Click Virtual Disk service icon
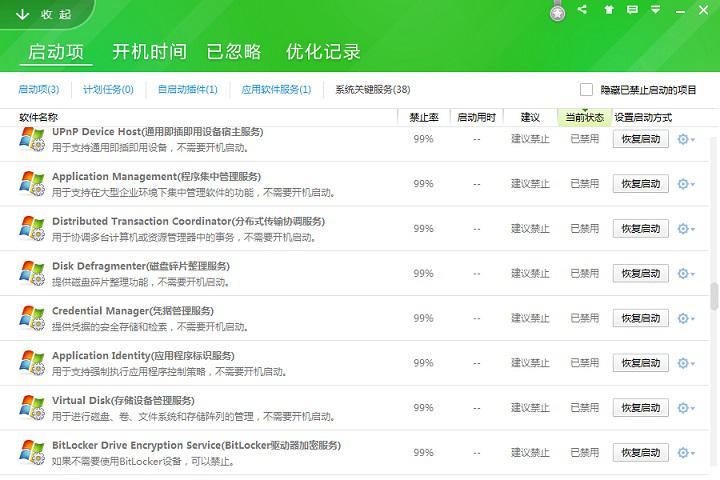Screen dimensions: 720x480 tap(32, 407)
